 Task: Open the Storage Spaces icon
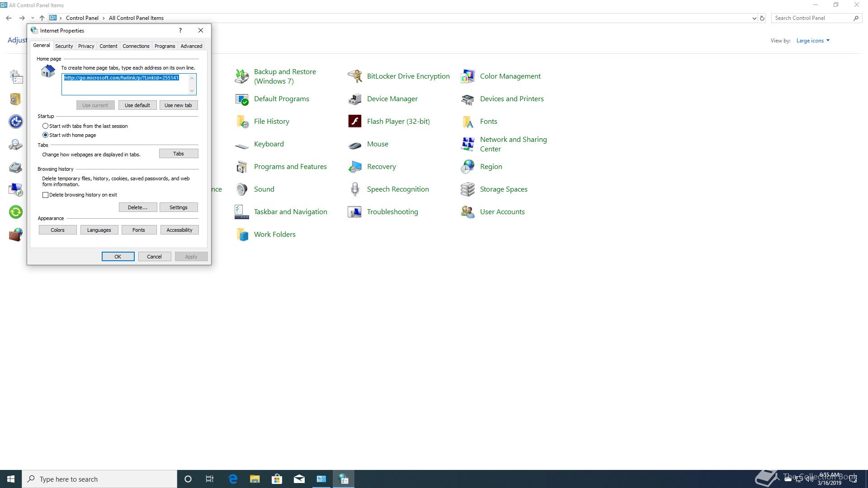tap(467, 189)
